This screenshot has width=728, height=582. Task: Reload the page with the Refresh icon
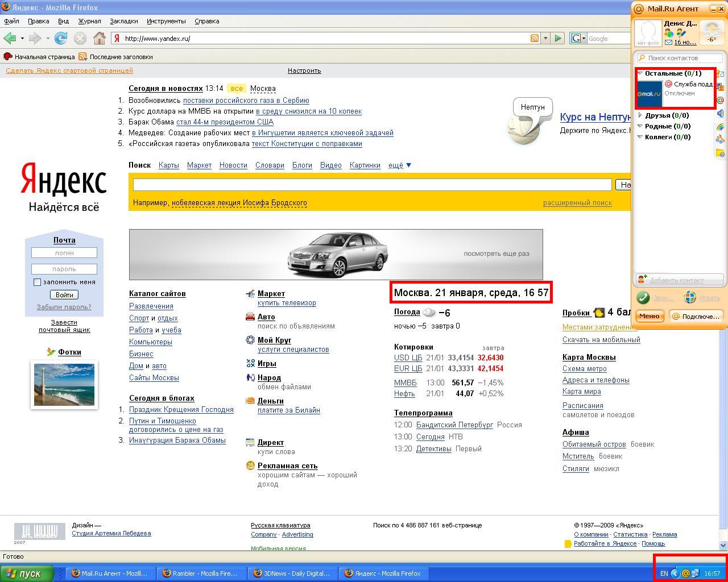click(x=61, y=39)
